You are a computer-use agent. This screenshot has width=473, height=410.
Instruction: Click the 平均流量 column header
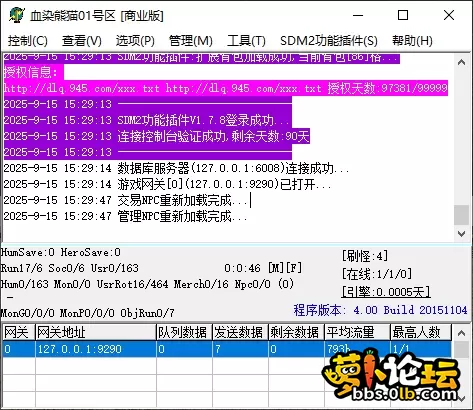pos(357,333)
